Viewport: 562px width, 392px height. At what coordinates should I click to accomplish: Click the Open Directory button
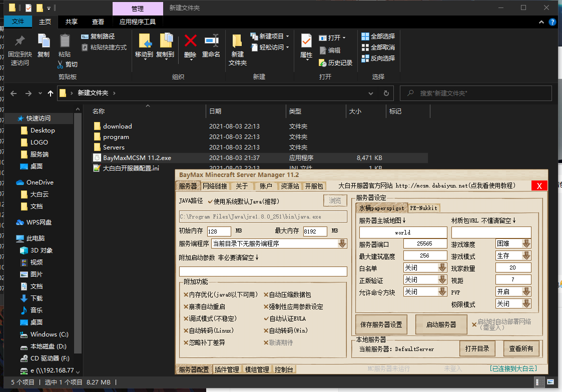pyautogui.click(x=477, y=348)
